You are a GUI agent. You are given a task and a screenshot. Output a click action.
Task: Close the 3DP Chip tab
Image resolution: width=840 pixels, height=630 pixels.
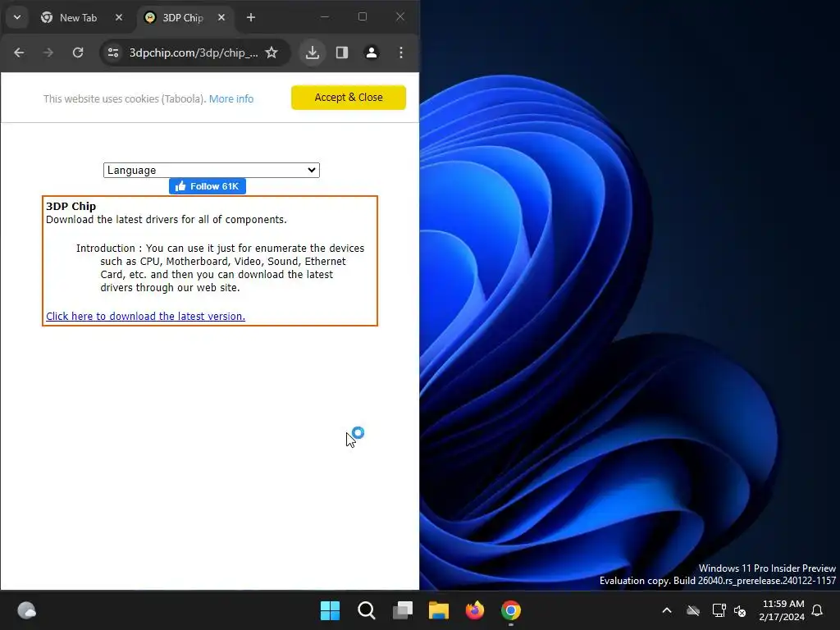(221, 18)
